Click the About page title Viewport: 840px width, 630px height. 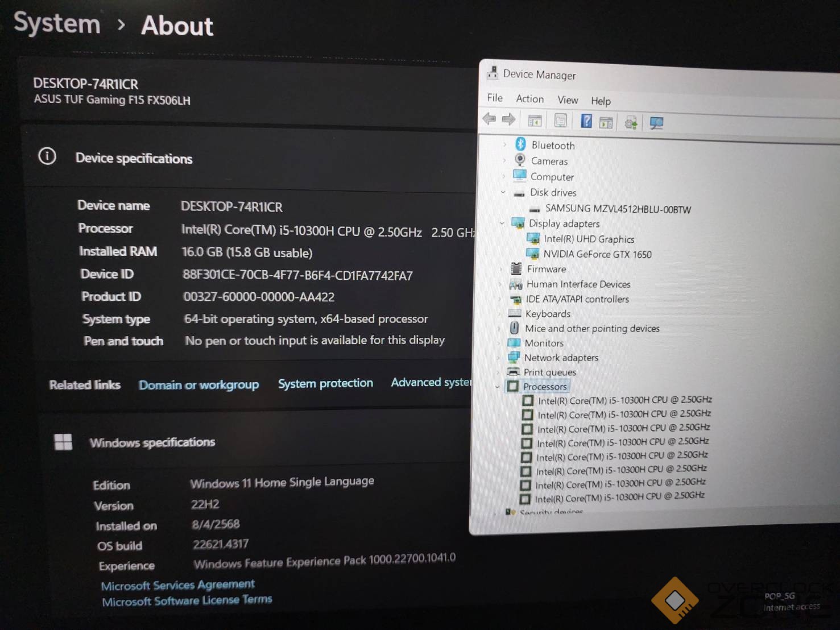177,26
